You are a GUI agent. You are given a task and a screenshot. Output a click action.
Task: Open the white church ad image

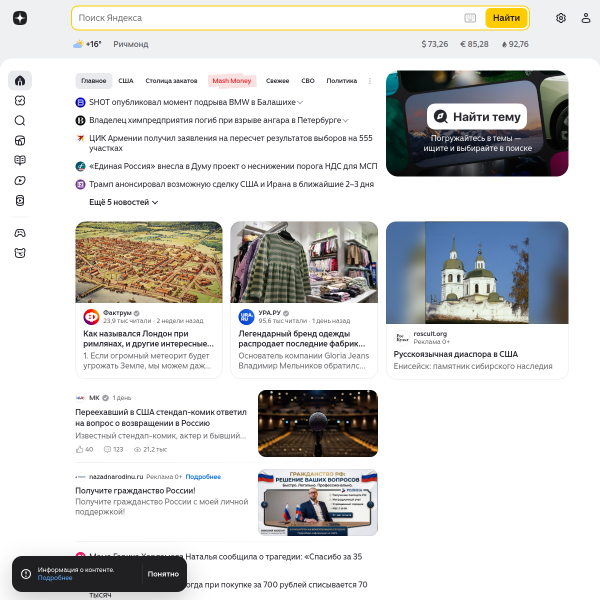coord(477,272)
